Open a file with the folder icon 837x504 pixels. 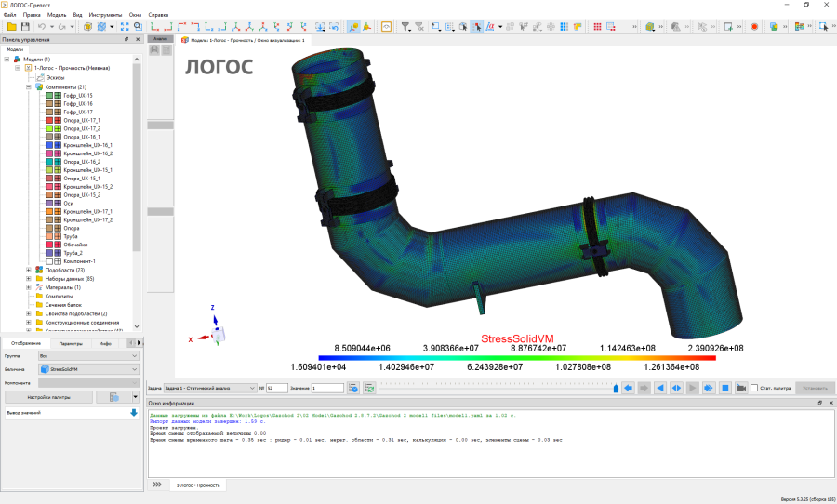pyautogui.click(x=11, y=26)
